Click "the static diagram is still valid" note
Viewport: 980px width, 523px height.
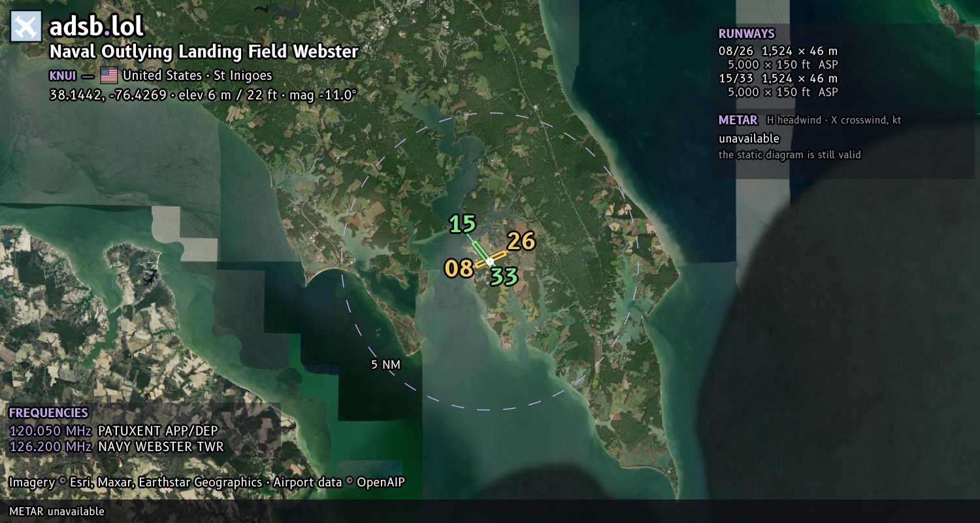[x=790, y=155]
